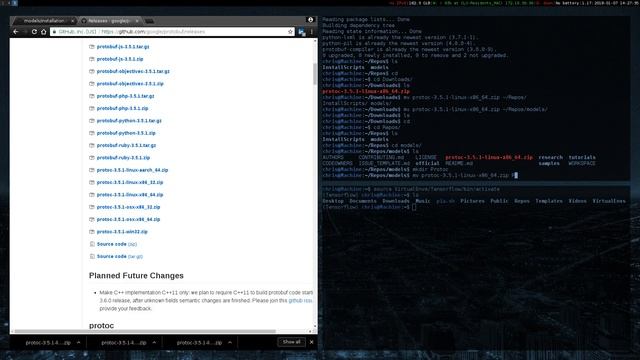The image size is (640, 360).
Task: Click archive icon beside protoc-3.5.1-linux-aarch_64.zip
Action: coord(92,170)
